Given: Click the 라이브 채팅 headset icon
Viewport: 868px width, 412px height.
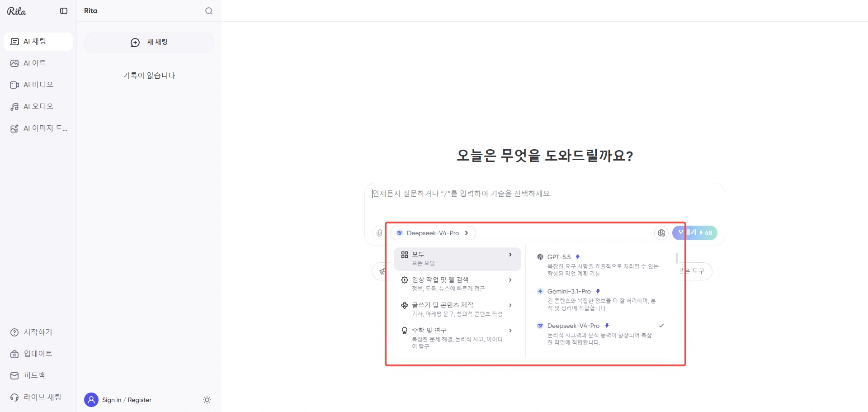Looking at the screenshot, I should coord(14,398).
